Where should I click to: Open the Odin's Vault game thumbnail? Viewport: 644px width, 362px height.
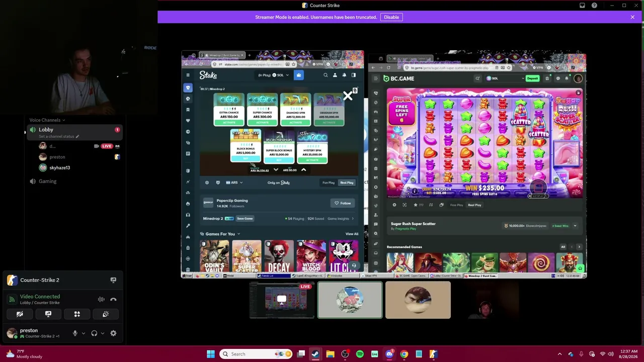click(214, 256)
